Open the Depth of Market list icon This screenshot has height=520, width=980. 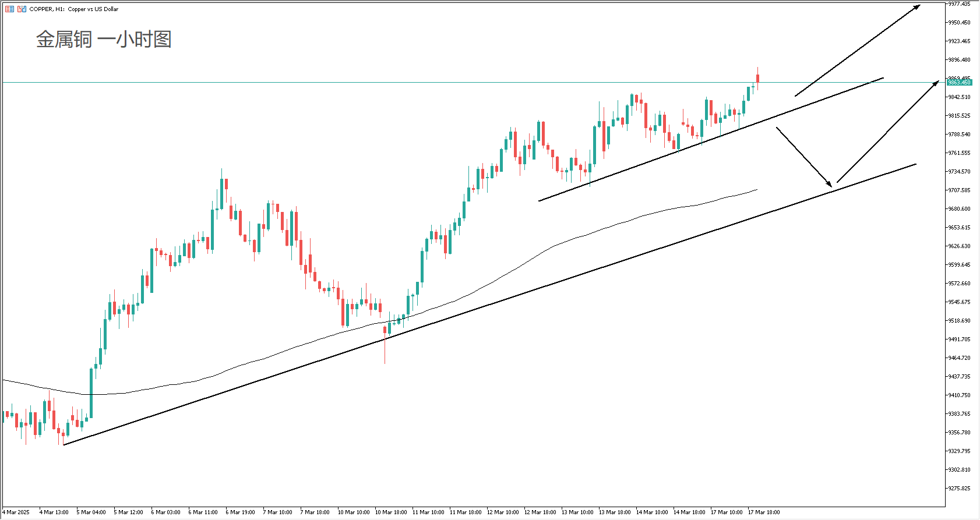tap(9, 9)
